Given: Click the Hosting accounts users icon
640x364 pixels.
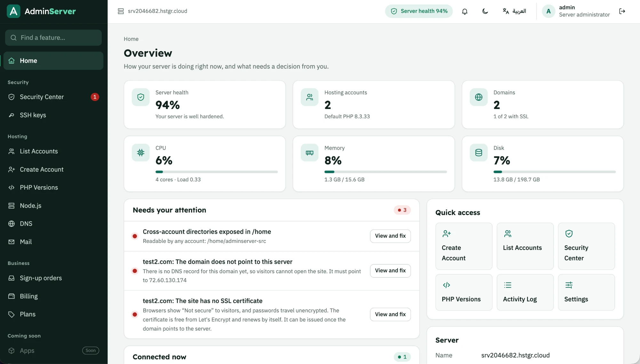Looking at the screenshot, I should [309, 97].
